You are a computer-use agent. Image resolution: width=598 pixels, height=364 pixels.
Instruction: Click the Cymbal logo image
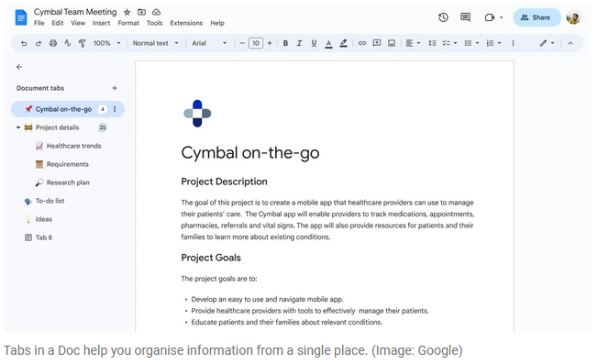[197, 113]
